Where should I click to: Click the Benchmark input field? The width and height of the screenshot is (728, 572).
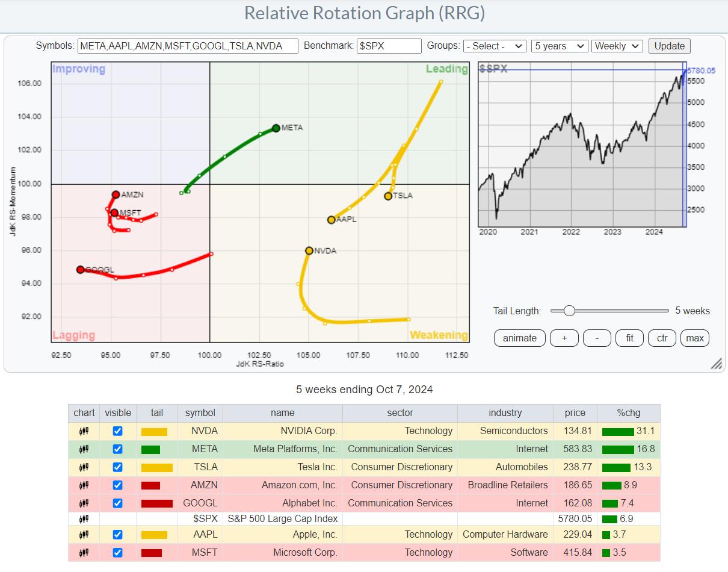click(389, 46)
